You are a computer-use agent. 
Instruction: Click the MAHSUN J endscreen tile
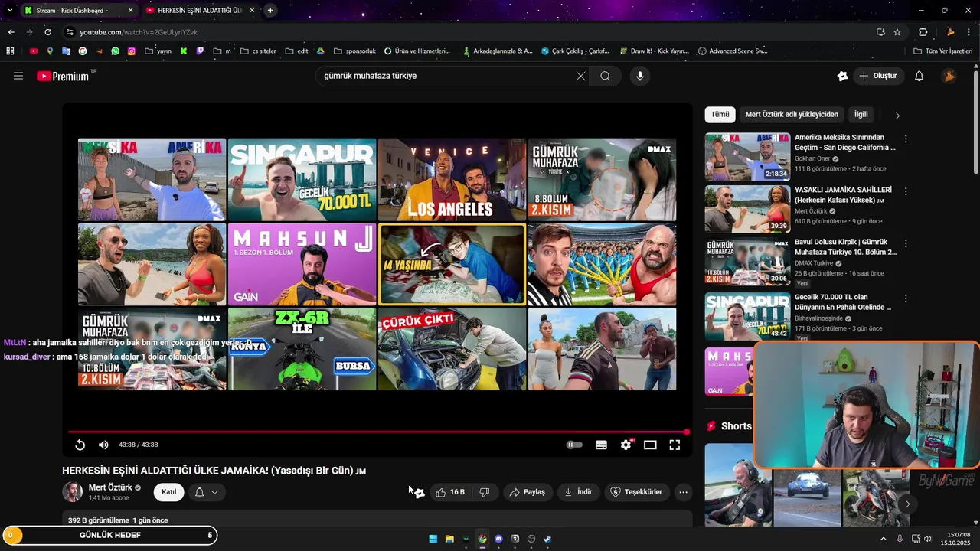302,264
